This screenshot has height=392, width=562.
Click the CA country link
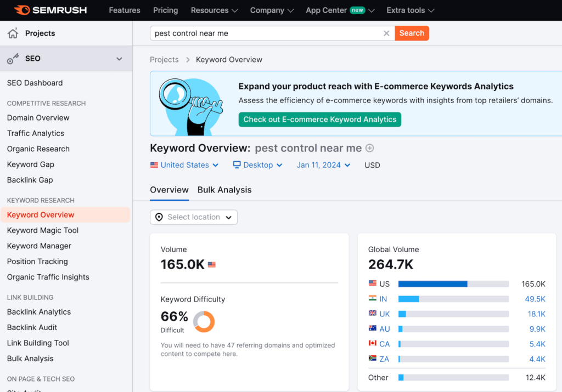click(385, 344)
